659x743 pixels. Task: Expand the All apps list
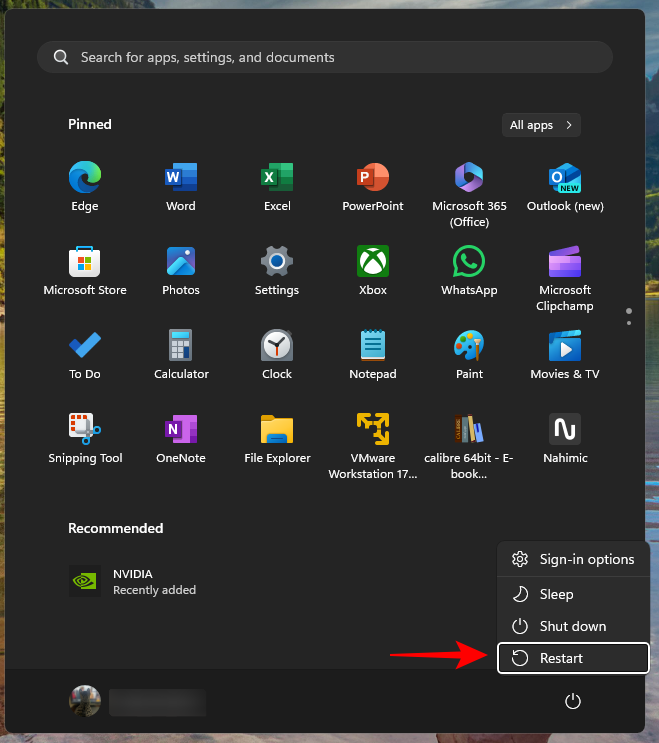click(541, 125)
